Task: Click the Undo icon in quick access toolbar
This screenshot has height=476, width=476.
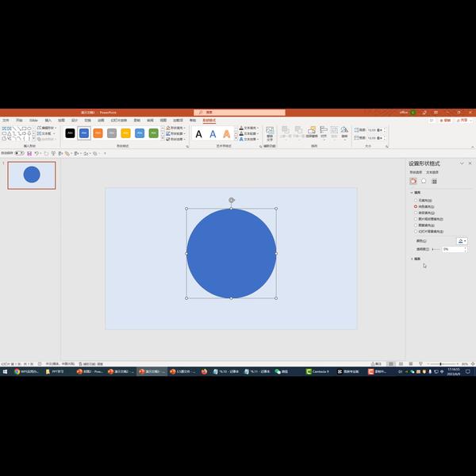Action: pos(36,154)
